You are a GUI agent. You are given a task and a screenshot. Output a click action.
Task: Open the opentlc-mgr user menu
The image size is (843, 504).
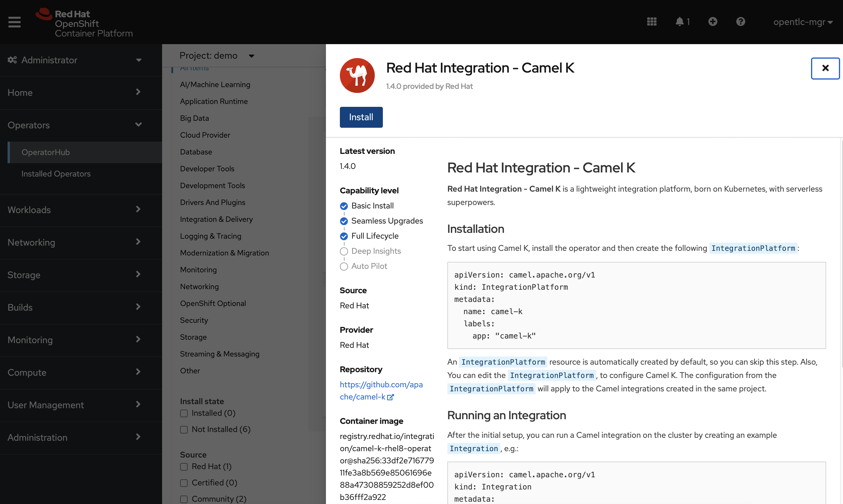[803, 22]
